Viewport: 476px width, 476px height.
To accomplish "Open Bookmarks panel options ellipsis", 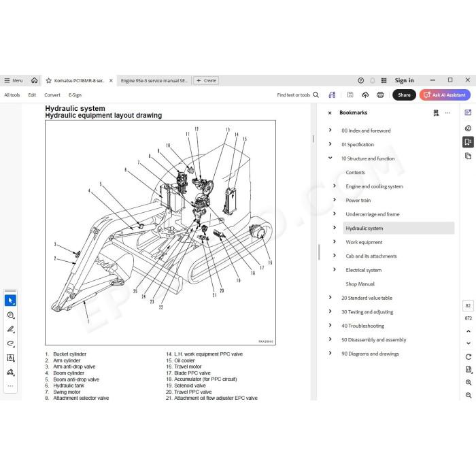I will coord(447,113).
